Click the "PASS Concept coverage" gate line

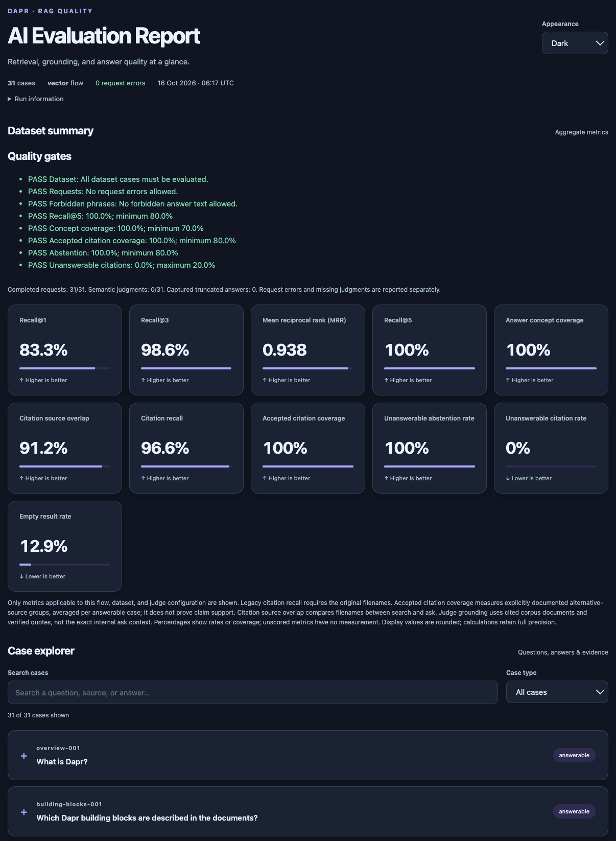[x=116, y=228]
